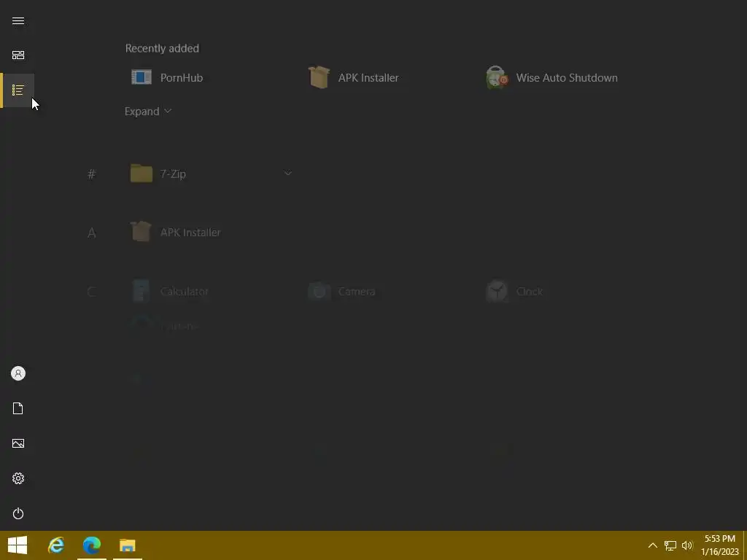747x560 pixels.
Task: Open the volume tray icon
Action: [x=687, y=545]
